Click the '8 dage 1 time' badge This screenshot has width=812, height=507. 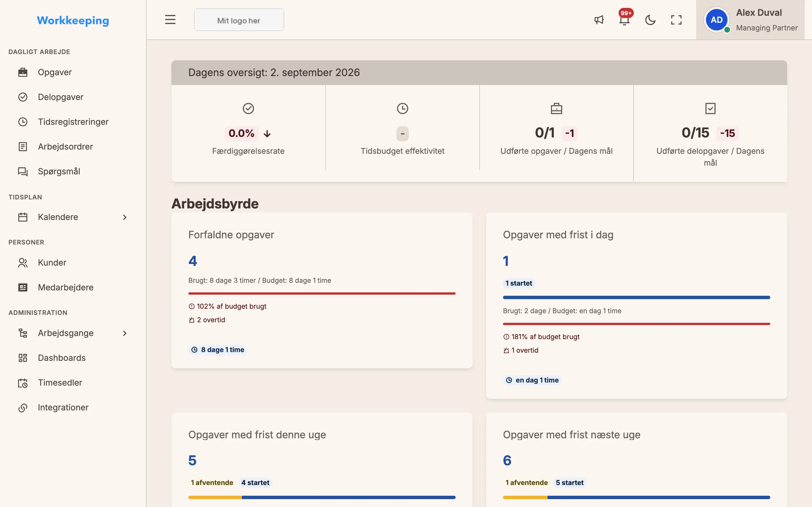[x=217, y=350]
